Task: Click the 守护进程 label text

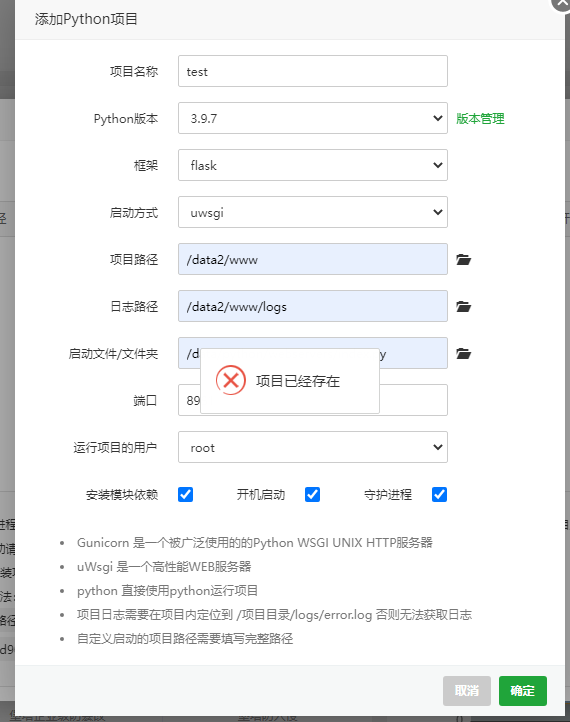Action: coord(388,495)
